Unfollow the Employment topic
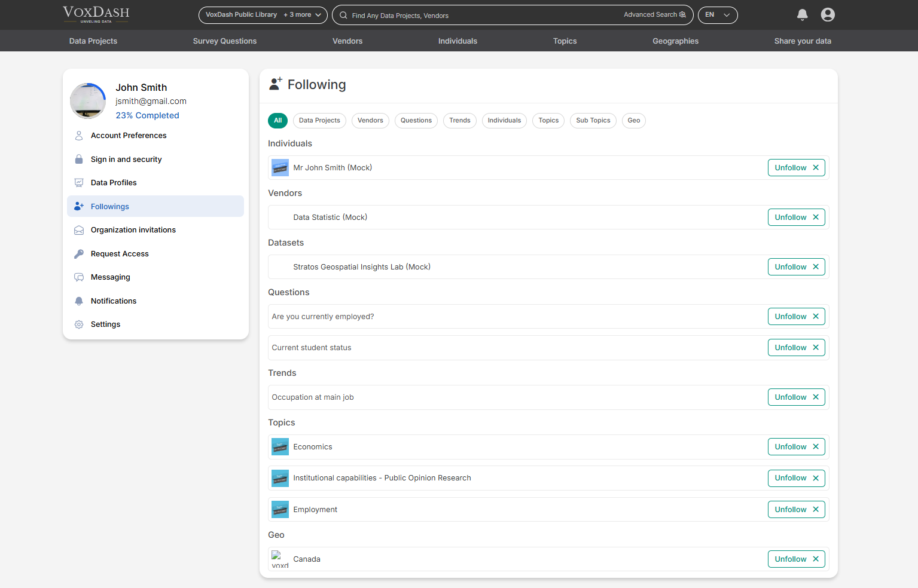 coord(797,510)
